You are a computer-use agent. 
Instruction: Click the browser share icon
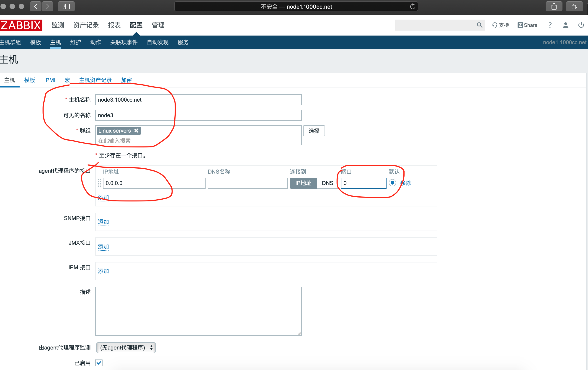(554, 6)
